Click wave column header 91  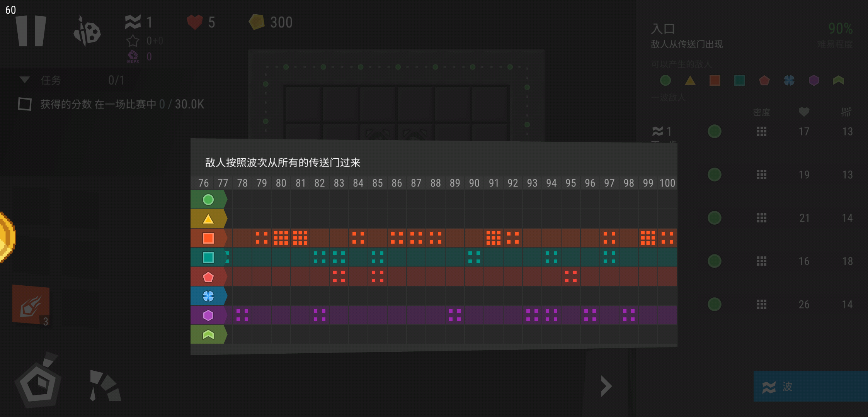pos(494,183)
